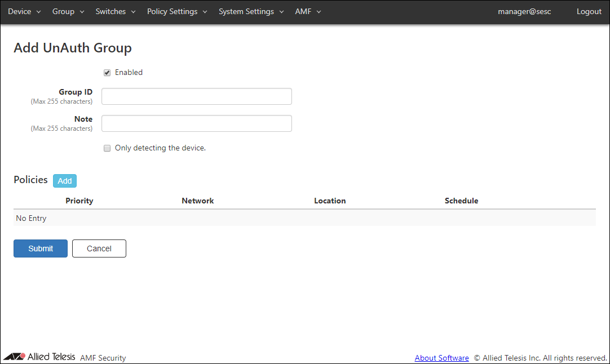610x364 pixels.
Task: Click the Priority column header
Action: (x=79, y=201)
